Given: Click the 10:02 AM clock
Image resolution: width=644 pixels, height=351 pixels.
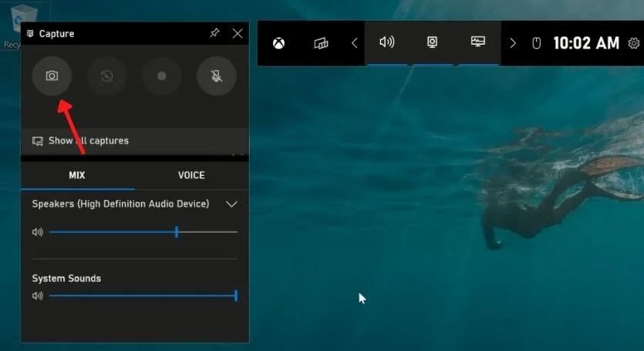Looking at the screenshot, I should 586,43.
